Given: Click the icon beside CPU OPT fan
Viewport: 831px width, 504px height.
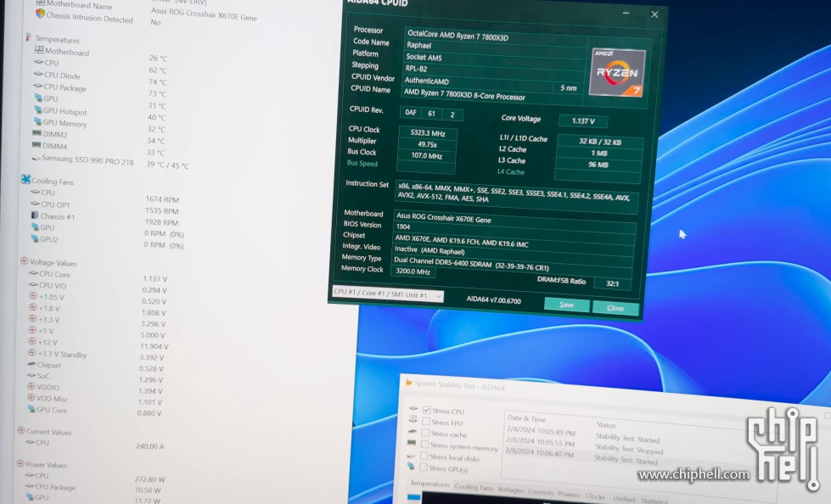Looking at the screenshot, I should (x=35, y=204).
